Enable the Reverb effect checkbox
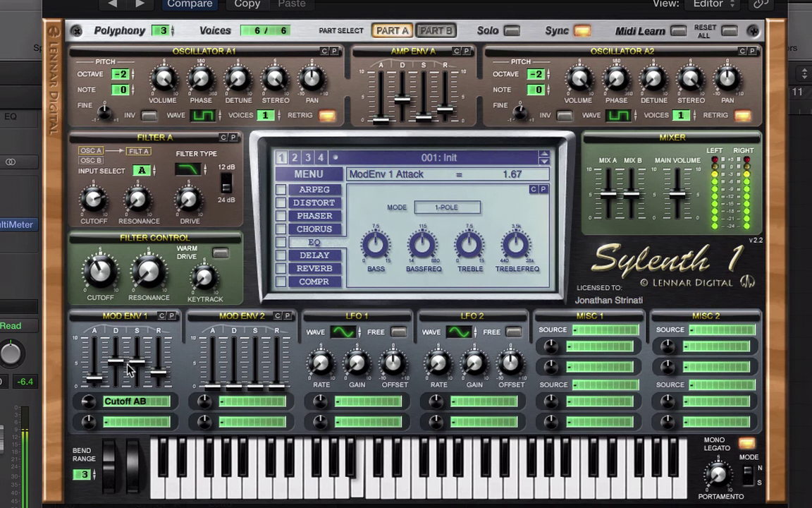Viewport: 812px width, 508px height. click(x=281, y=269)
